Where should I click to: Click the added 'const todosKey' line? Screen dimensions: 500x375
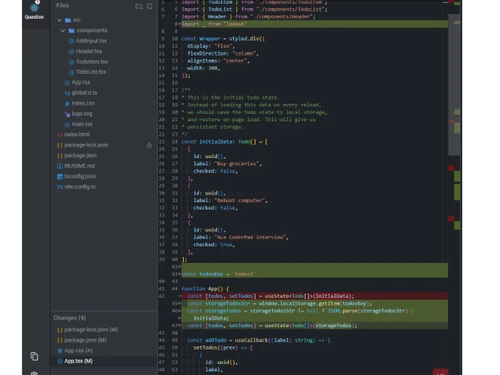(314, 274)
